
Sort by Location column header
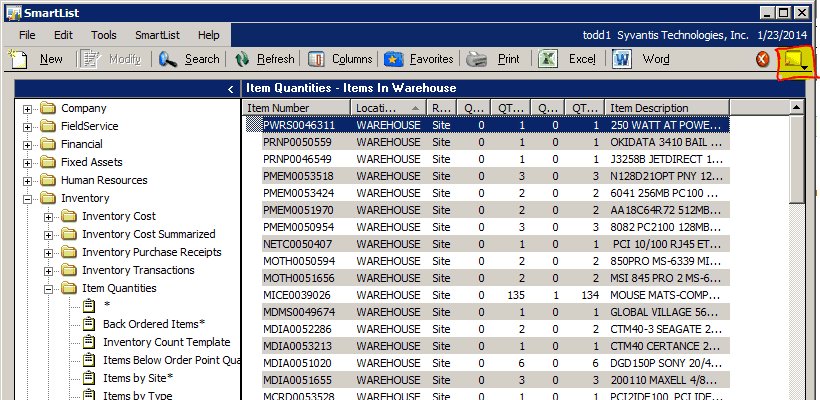point(389,108)
